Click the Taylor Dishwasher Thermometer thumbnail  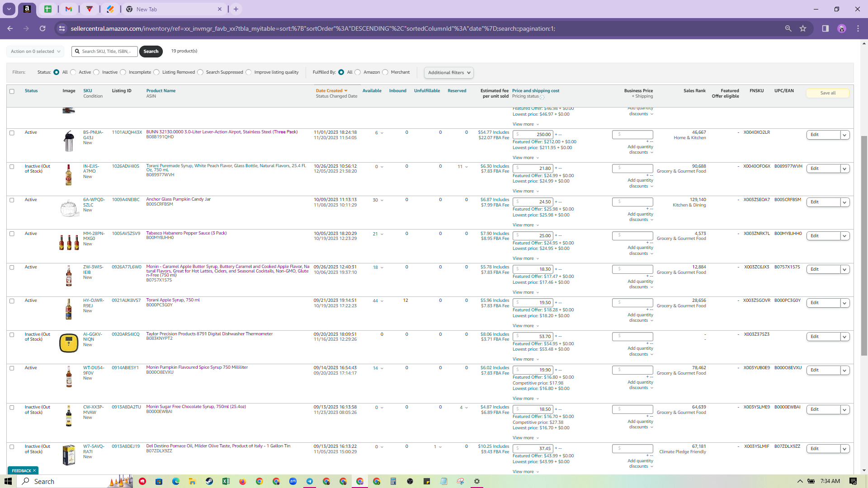(x=69, y=343)
